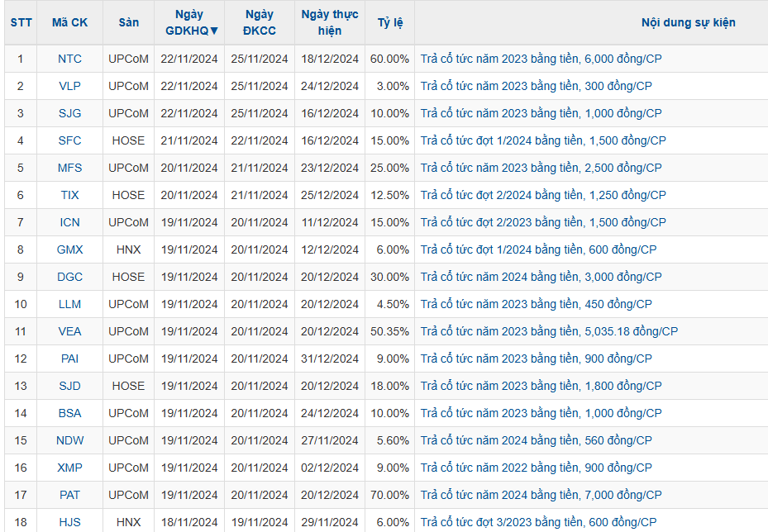This screenshot has height=532, width=768.
Task: Click the SFC stock ticker
Action: click(69, 140)
